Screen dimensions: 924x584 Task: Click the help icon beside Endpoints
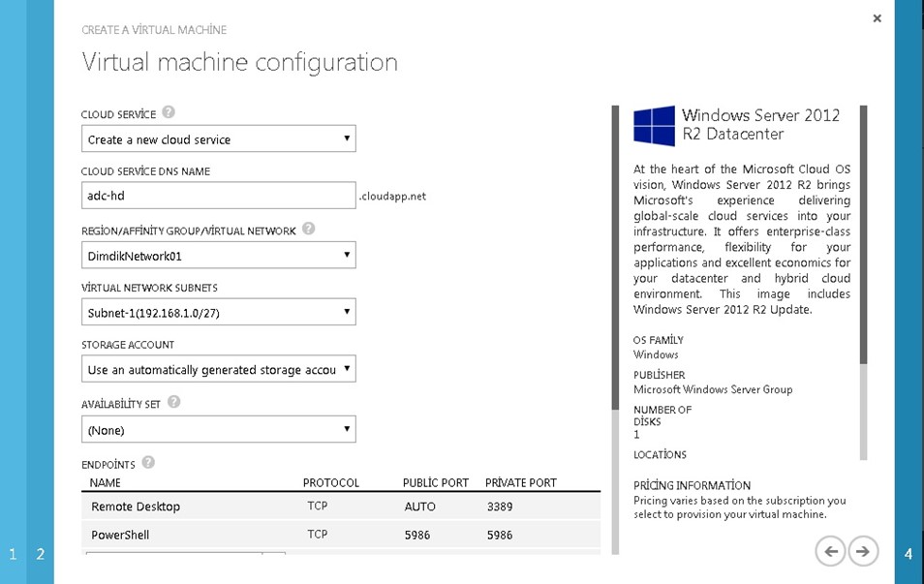pyautogui.click(x=148, y=463)
